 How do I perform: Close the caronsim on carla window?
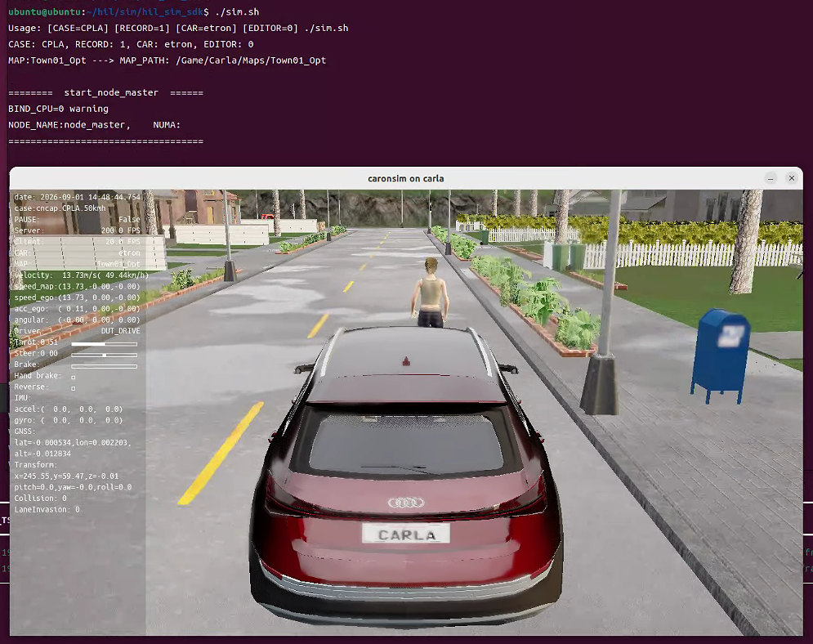click(791, 178)
